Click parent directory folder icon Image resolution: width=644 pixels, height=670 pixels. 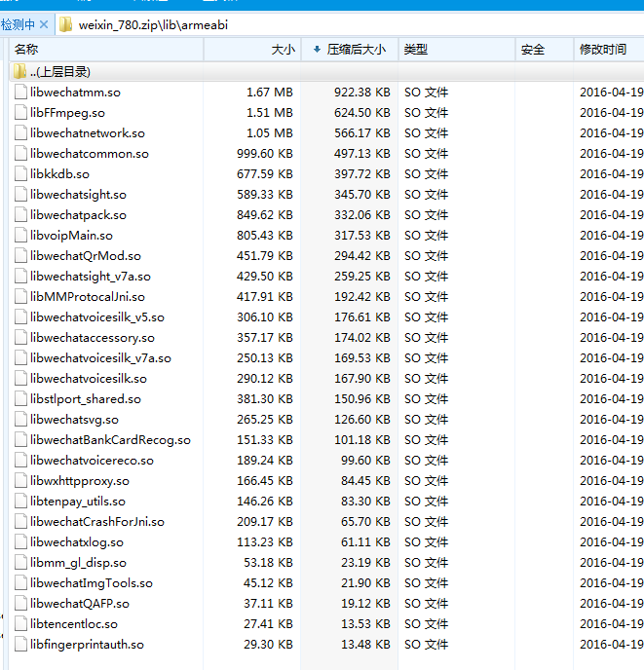[20, 71]
